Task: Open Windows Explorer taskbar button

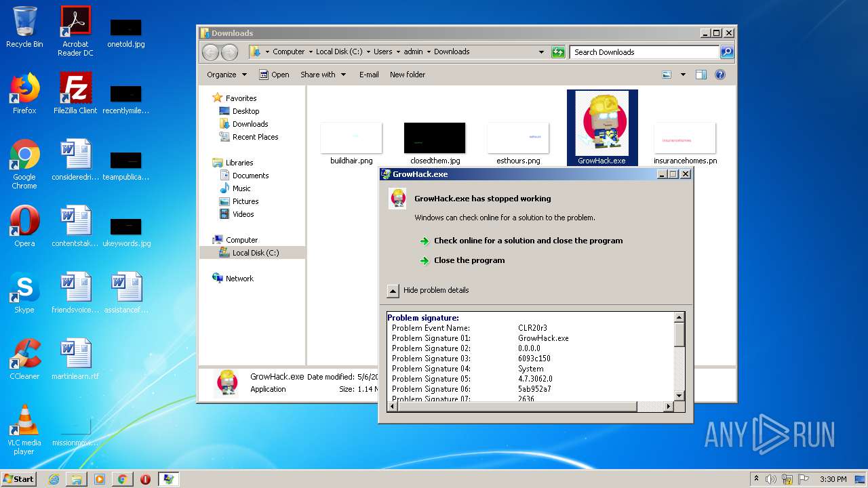Action: (x=77, y=479)
